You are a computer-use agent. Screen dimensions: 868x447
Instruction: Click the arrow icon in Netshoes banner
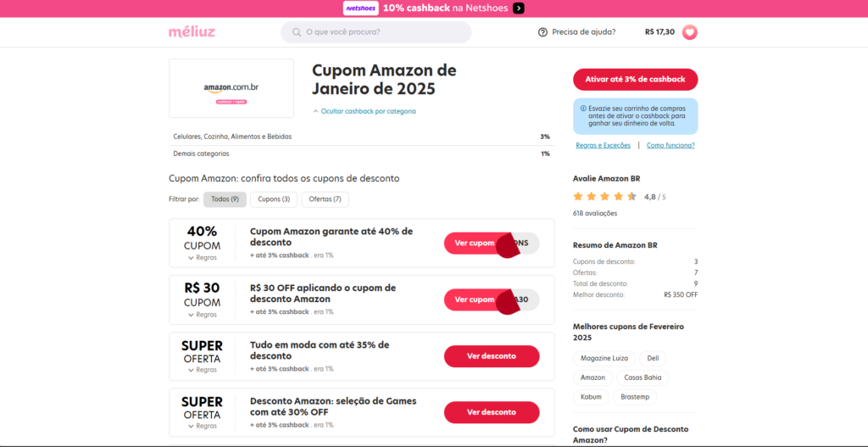(x=518, y=8)
